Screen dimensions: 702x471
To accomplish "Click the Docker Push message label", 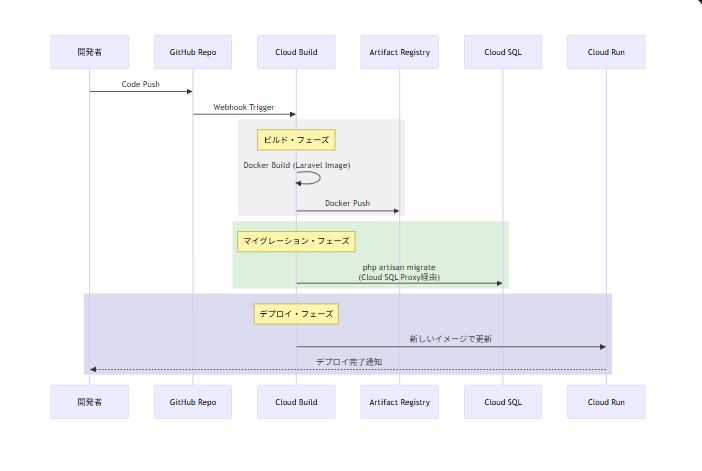I will [x=347, y=203].
